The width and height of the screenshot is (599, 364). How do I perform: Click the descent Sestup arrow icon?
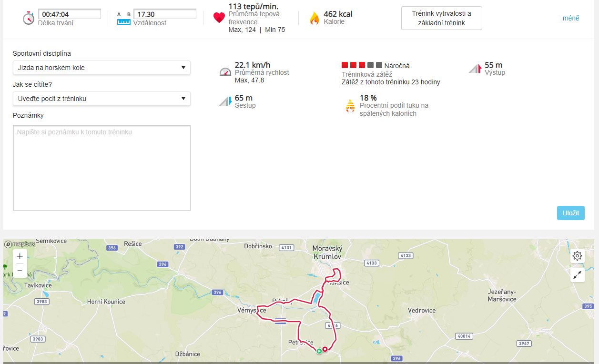[x=225, y=101]
